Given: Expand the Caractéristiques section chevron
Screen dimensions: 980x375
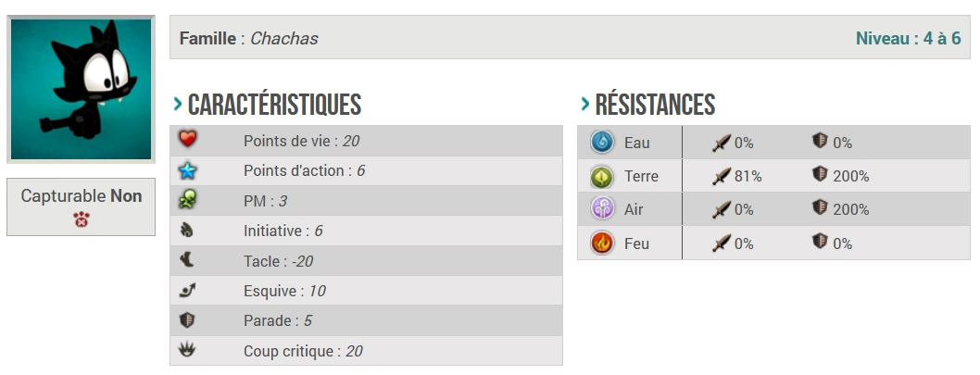Looking at the screenshot, I should coord(177,103).
